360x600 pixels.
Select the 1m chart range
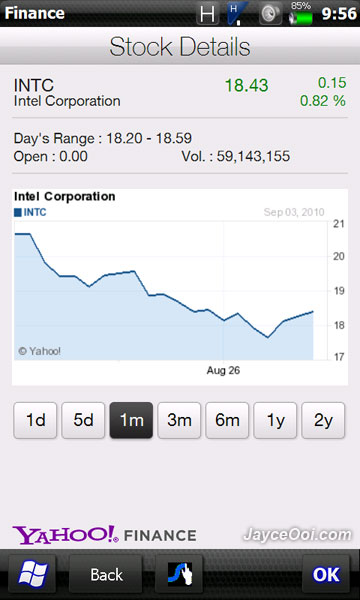[131, 420]
